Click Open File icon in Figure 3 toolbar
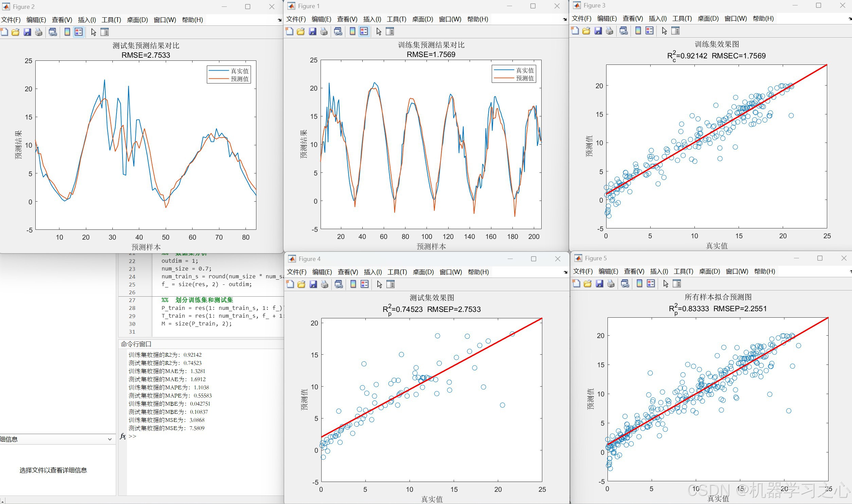 (586, 31)
